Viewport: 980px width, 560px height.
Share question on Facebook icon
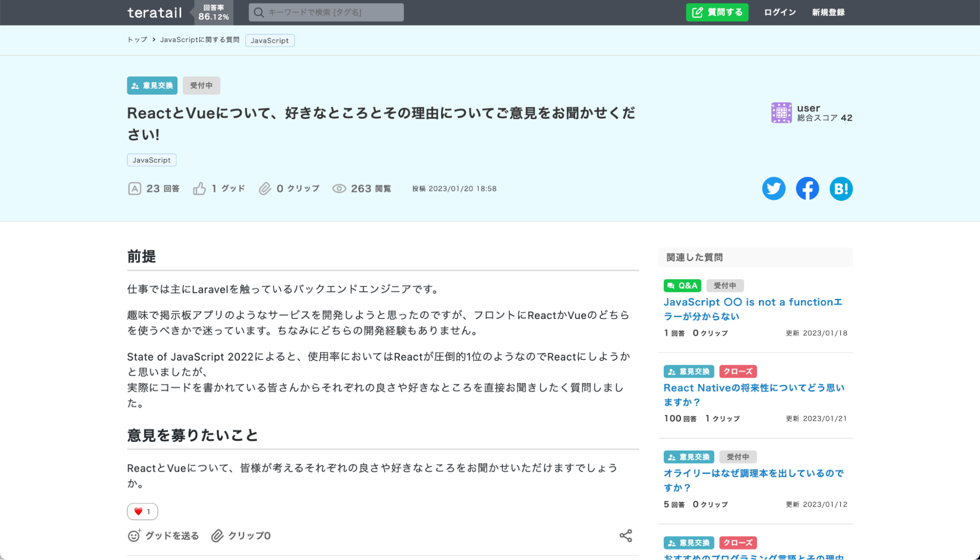coord(807,189)
